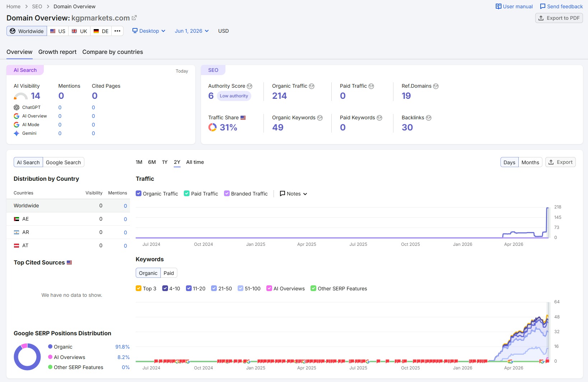This screenshot has height=382, width=588.
Task: Click the Gemini sparkle icon
Action: pyautogui.click(x=17, y=133)
